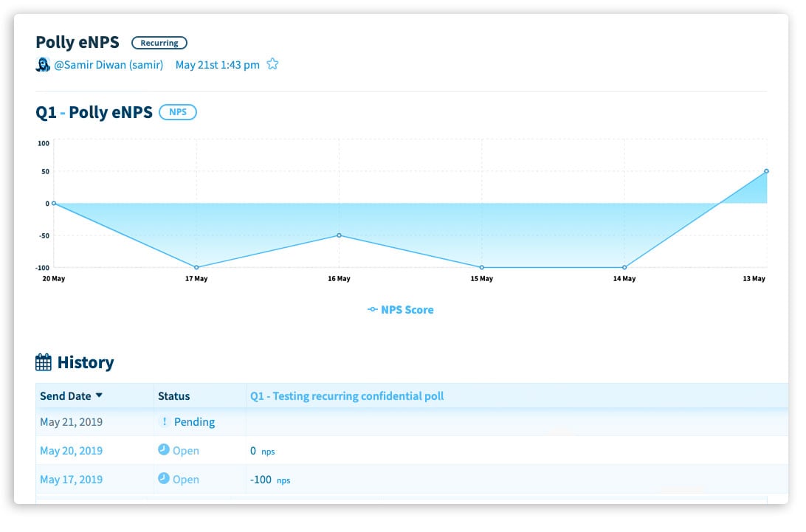
Task: Click Samir Diwan's avatar icon
Action: pyautogui.click(x=43, y=65)
